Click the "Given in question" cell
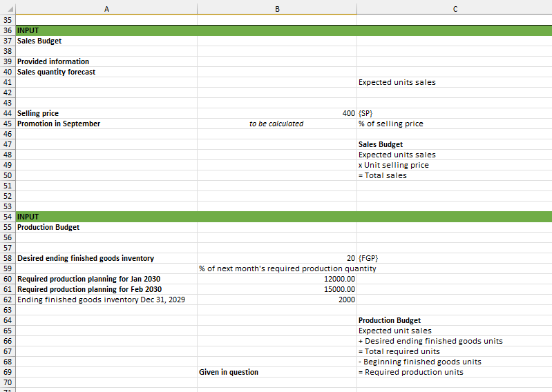This screenshot has height=392, width=552. 276,372
